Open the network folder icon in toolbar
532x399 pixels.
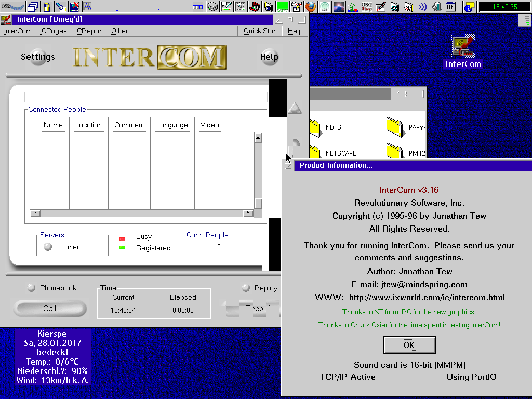click(x=395, y=6)
